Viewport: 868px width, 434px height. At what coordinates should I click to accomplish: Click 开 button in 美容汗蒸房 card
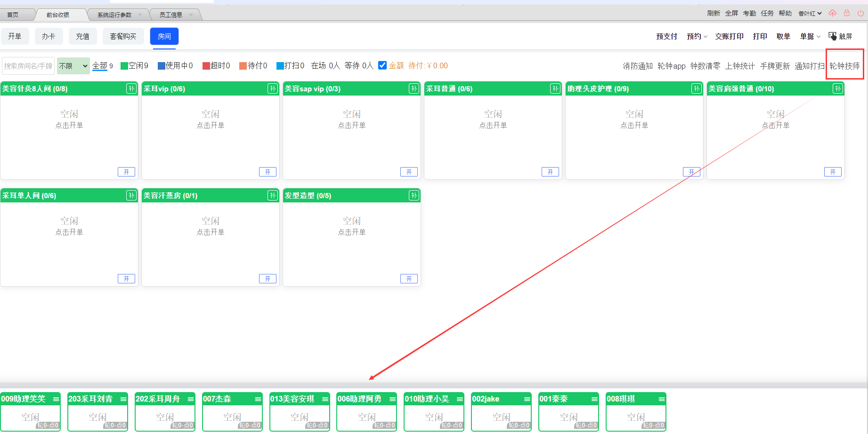pos(268,279)
